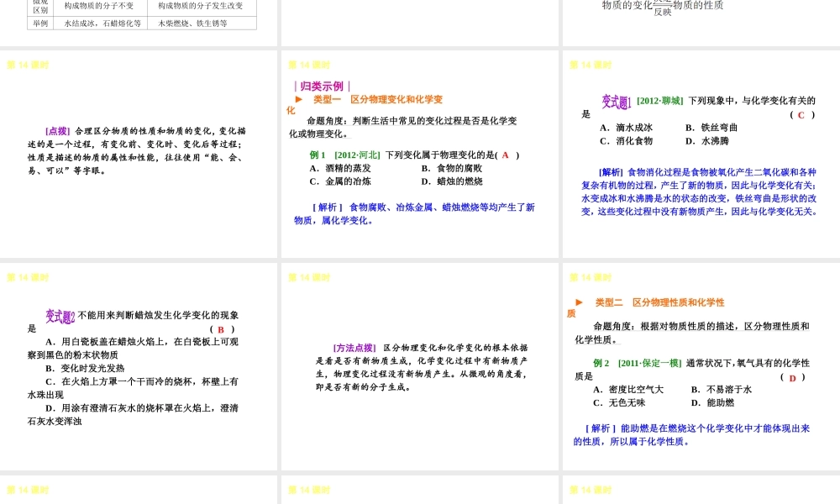Click the red answer D in parentheses
This screenshot has height=504, width=840.
[793, 378]
